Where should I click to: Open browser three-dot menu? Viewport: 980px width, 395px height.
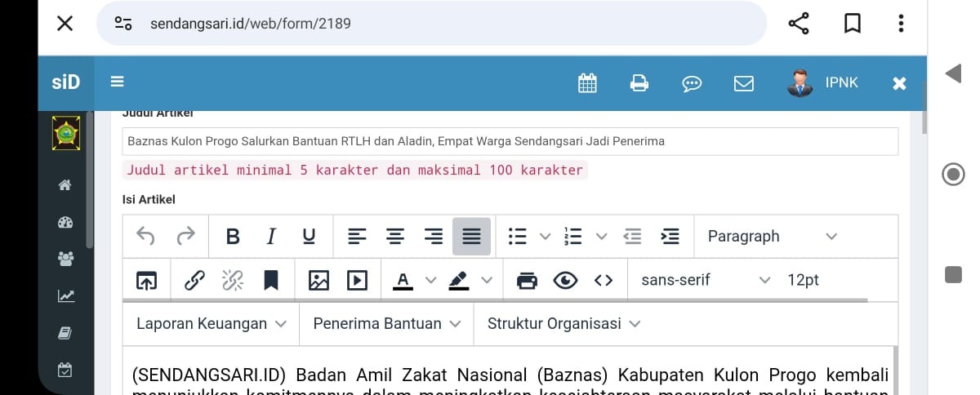coord(901,24)
